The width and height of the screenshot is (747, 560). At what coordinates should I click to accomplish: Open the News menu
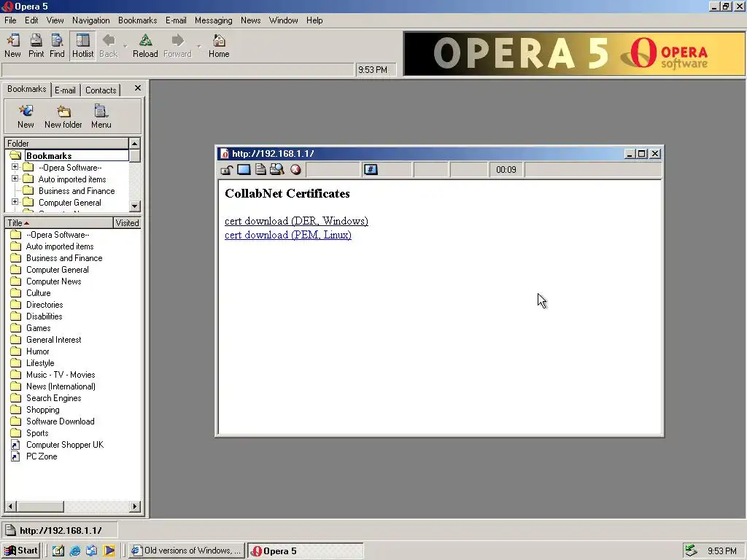pyautogui.click(x=251, y=20)
